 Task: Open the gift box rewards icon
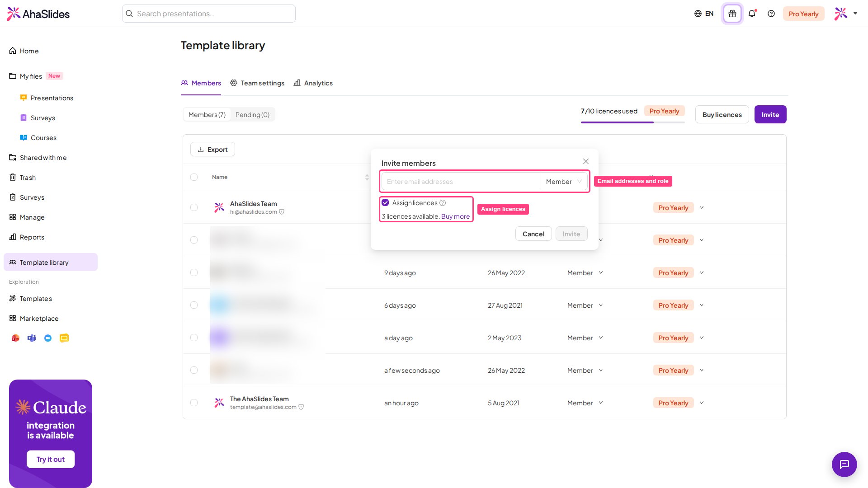732,14
